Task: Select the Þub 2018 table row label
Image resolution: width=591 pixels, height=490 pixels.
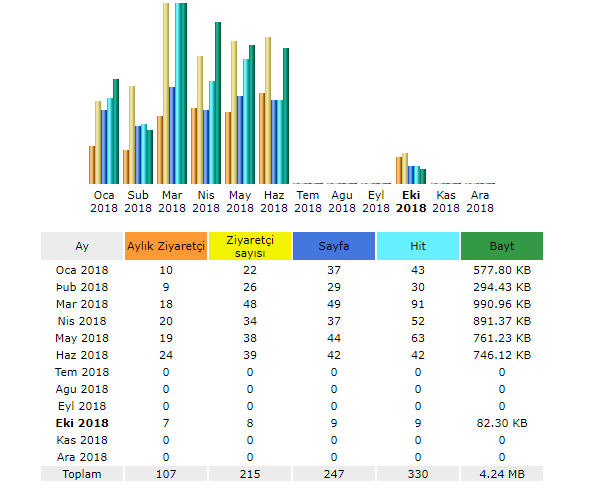Action: 82,287
